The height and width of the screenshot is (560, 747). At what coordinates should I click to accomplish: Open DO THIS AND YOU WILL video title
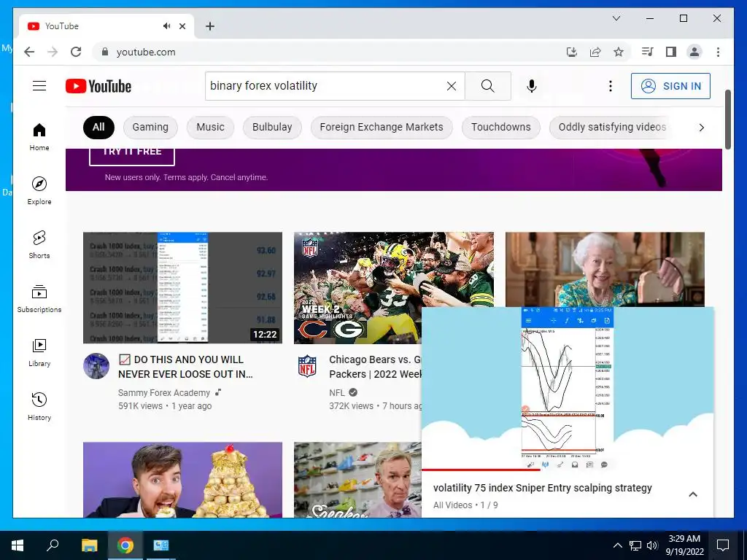coord(186,367)
